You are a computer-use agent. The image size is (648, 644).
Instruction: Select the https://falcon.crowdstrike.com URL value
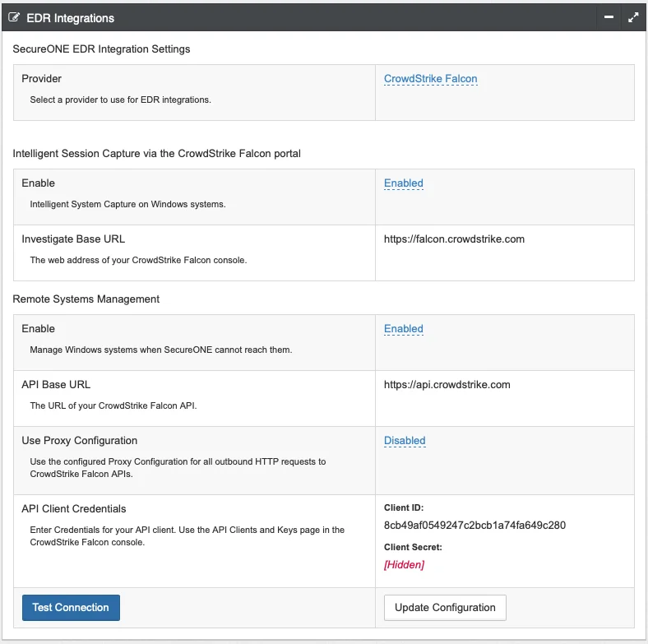[454, 239]
